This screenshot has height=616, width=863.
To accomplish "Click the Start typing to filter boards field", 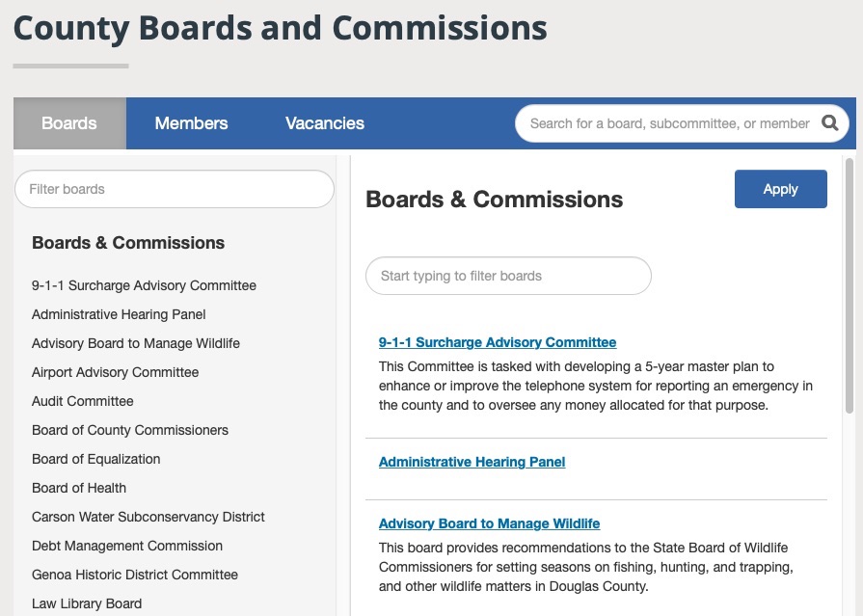I will (x=508, y=276).
